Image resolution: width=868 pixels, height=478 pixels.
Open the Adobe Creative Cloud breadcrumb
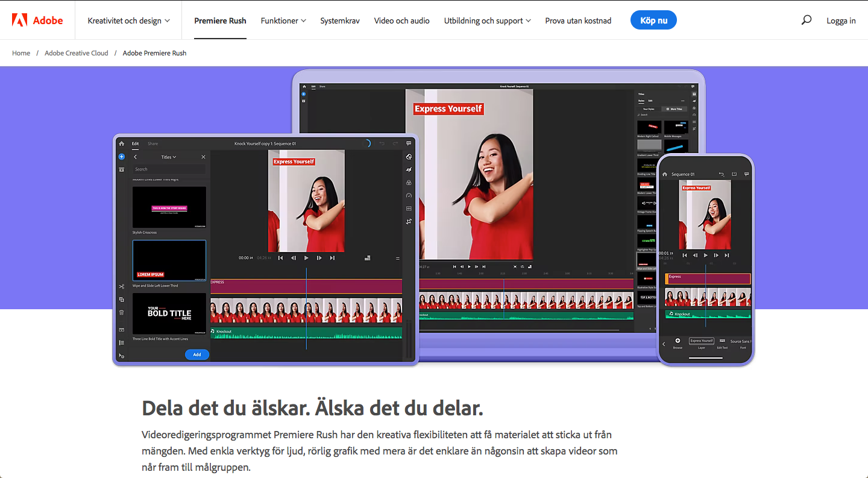click(77, 53)
